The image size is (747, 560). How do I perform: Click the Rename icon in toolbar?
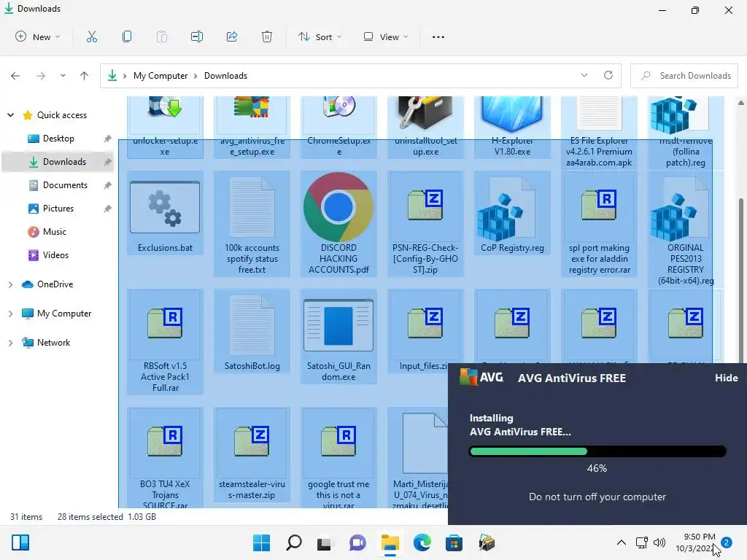(x=197, y=36)
